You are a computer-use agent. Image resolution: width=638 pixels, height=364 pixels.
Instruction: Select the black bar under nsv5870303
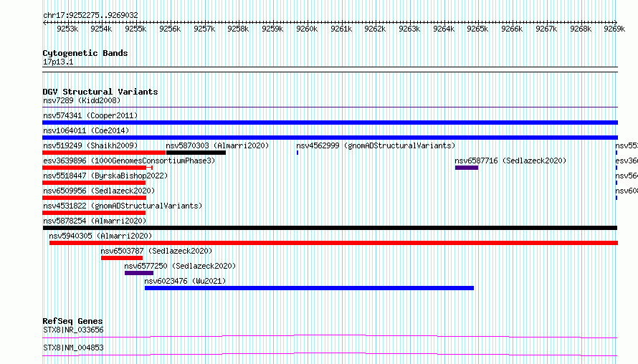196,153
